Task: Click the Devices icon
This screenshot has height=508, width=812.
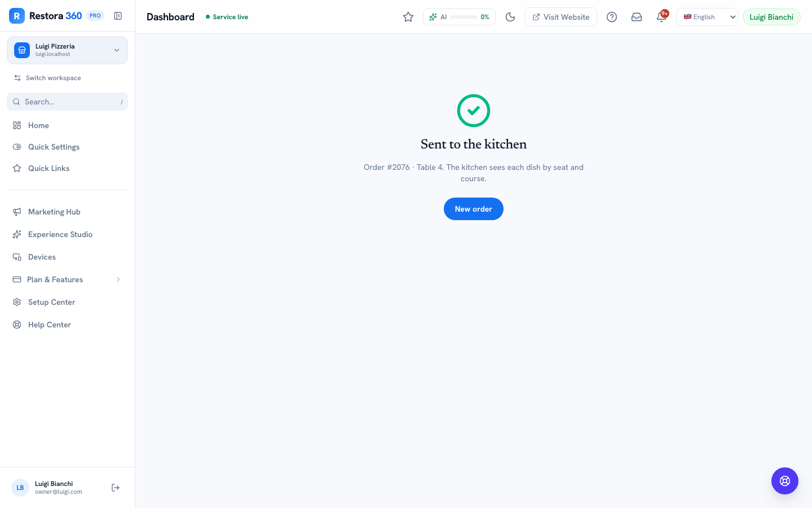Action: 17,257
